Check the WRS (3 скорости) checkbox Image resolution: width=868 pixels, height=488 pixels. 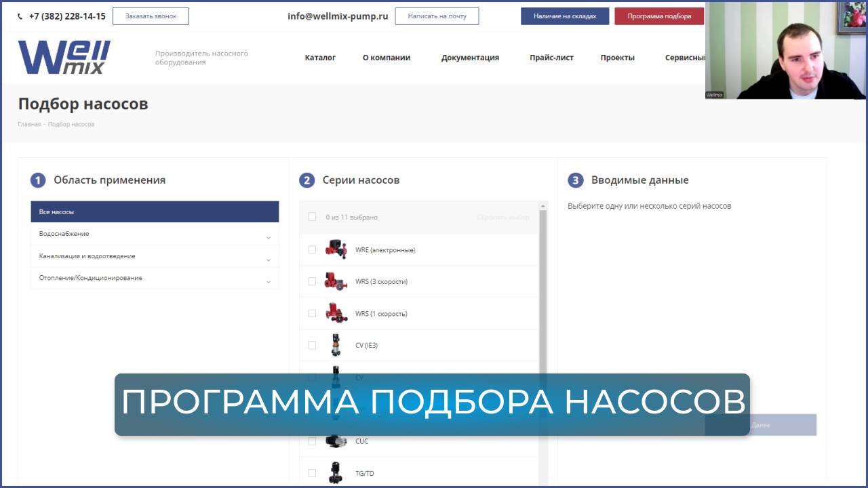[x=312, y=281]
